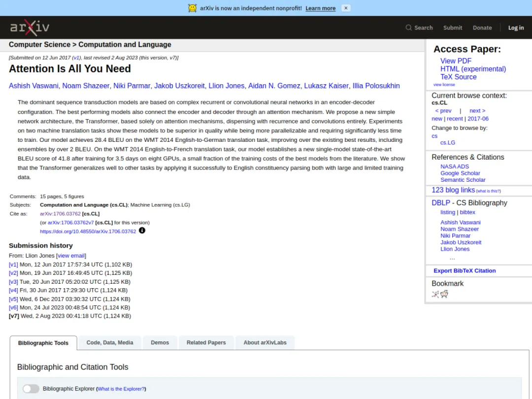Image resolution: width=532 pixels, height=399 pixels.
Task: Expand DBLP author list ellipsis
Action: point(452,259)
